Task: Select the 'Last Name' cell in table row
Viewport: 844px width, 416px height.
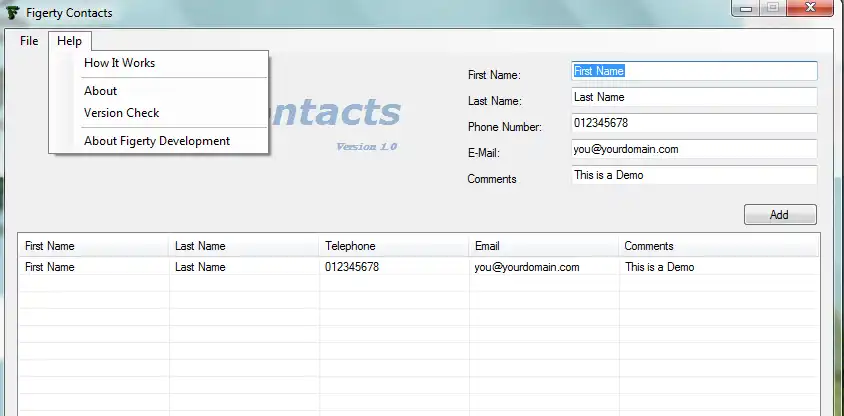Action: click(x=244, y=267)
